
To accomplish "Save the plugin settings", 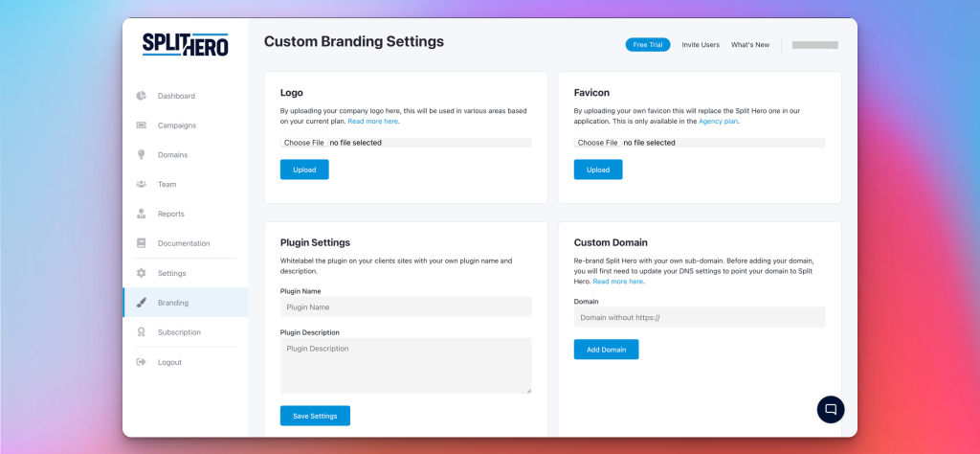I will (315, 416).
